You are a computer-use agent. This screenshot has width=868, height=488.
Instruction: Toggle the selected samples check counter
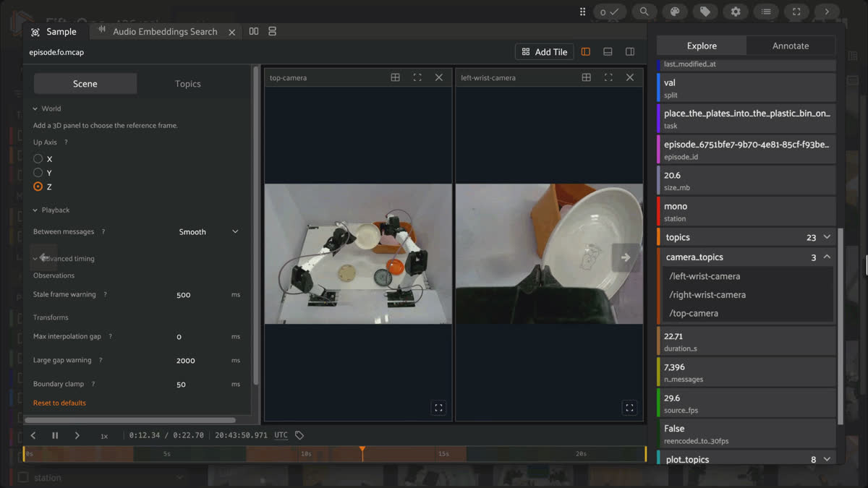(609, 12)
